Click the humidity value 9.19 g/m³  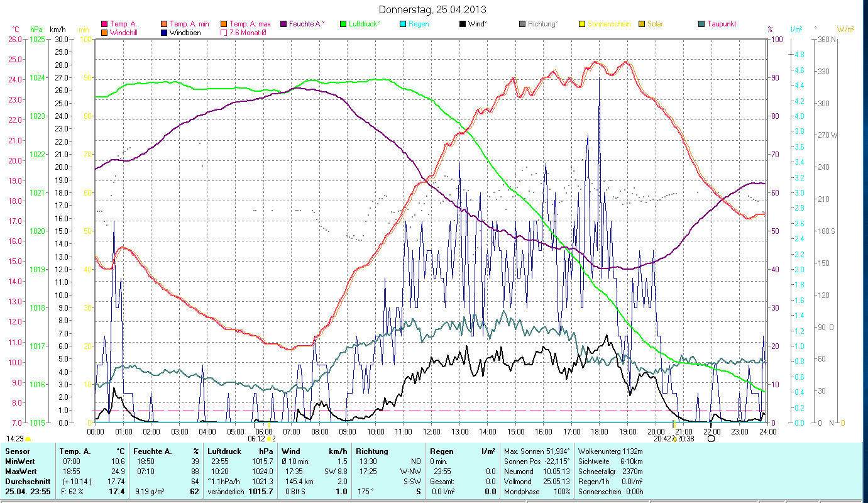151,491
